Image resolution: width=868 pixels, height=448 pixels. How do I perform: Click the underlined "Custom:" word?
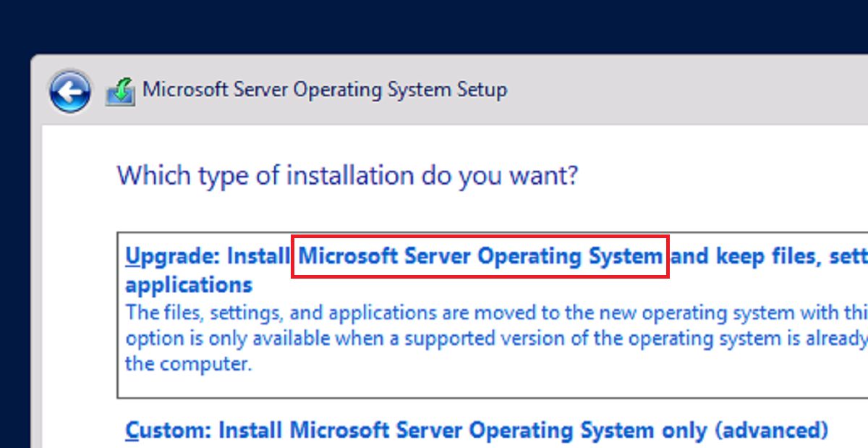point(169,431)
